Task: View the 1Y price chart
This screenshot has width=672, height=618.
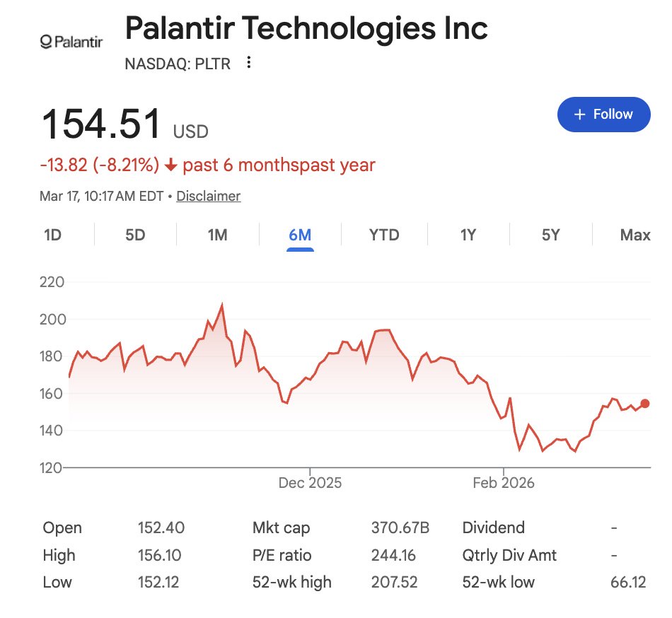Action: point(468,235)
